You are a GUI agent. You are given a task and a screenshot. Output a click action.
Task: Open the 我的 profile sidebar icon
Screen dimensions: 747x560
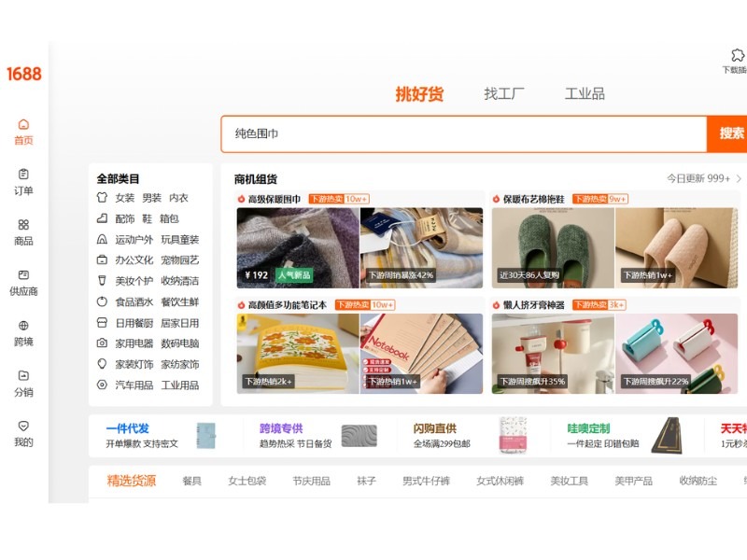tap(23, 426)
